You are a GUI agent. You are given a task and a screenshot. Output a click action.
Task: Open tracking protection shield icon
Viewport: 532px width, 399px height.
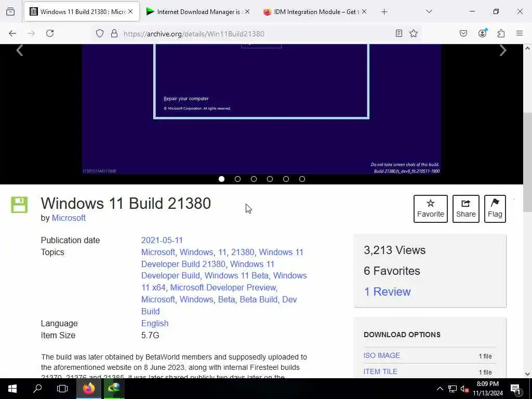[x=99, y=33]
